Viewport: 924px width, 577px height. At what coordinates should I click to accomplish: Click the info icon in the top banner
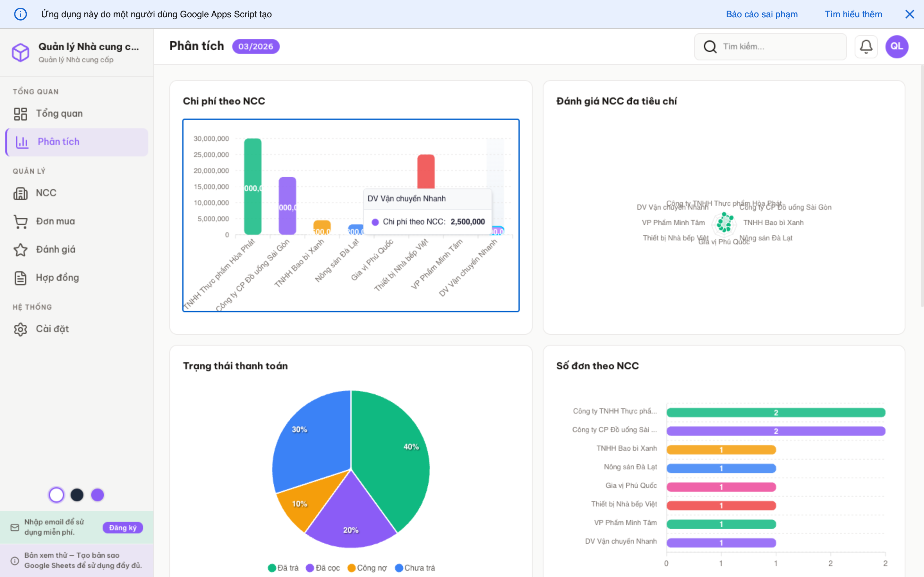pos(21,14)
